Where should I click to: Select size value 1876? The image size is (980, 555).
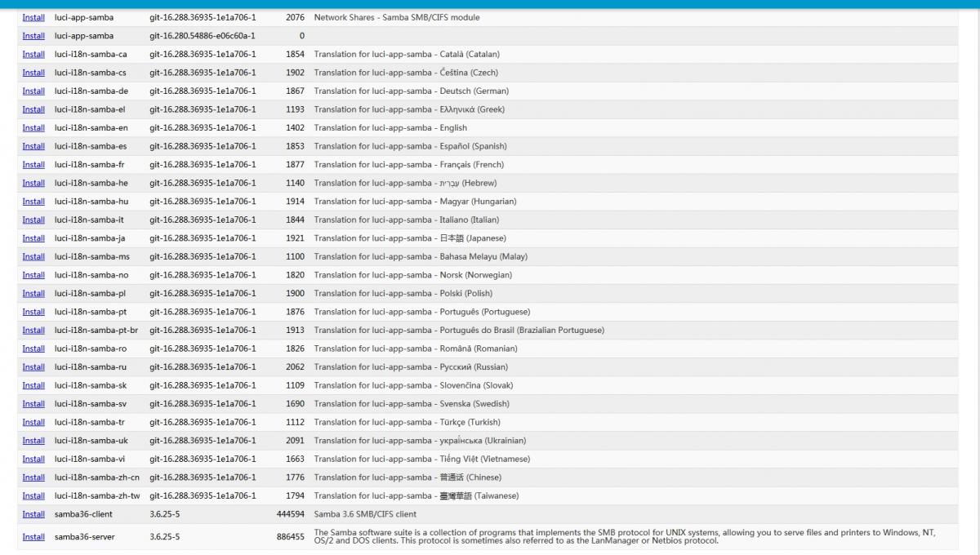click(x=296, y=312)
